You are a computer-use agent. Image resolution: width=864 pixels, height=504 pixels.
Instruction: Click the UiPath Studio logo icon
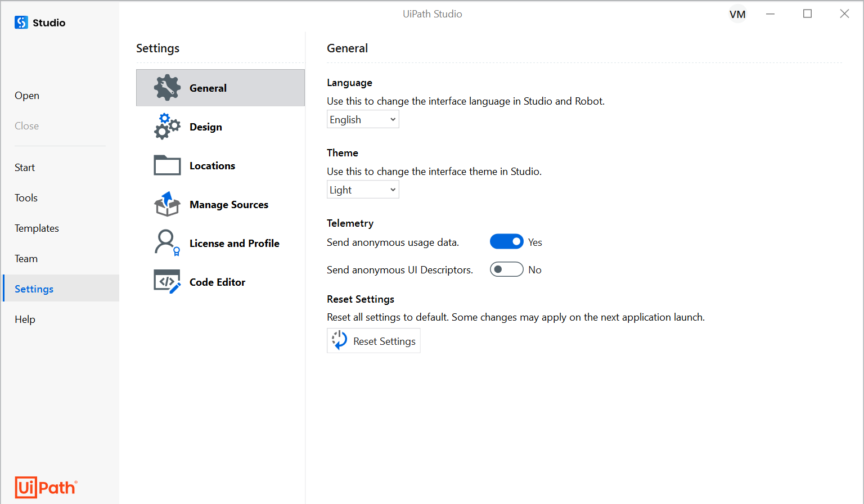click(21, 22)
